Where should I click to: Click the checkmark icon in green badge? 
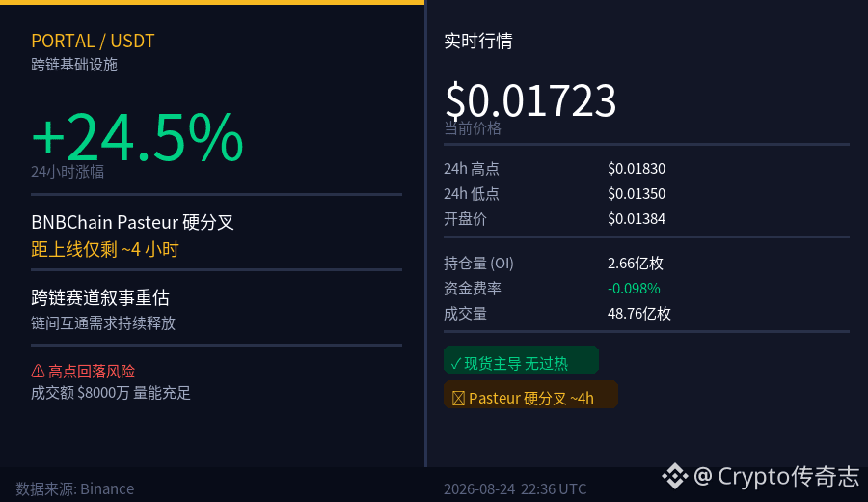(455, 364)
